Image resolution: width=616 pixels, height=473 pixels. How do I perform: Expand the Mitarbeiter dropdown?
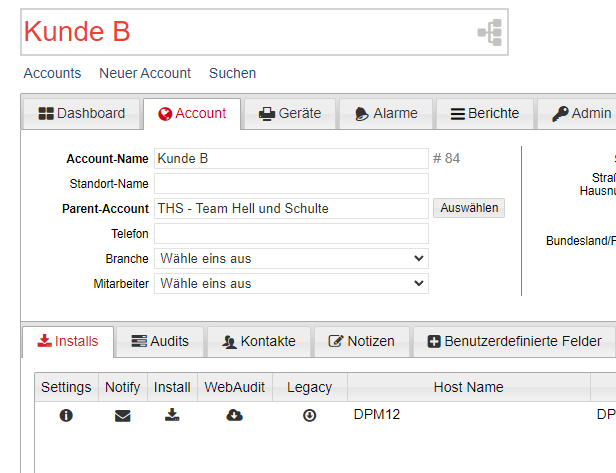(x=291, y=284)
